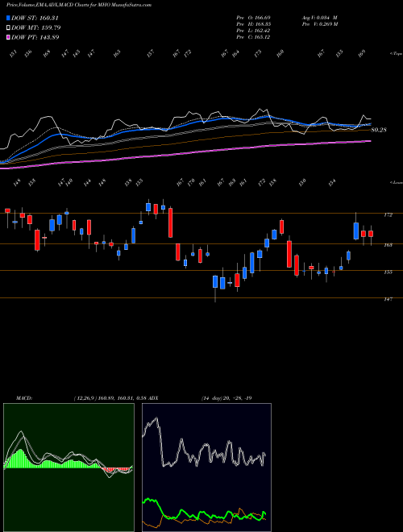Select the 'DOW PT: 143.89' legend label
Viewport: 403px width, 532px height.
(x=35, y=37)
